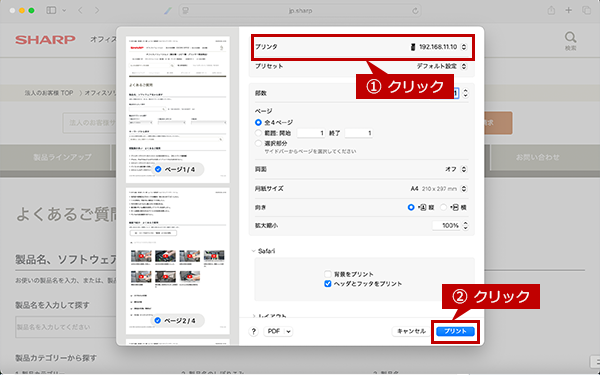Screen dimensions: 600x375
Task: Uncheck ヘッダとフッタをプリント checkbox
Action: coord(328,284)
